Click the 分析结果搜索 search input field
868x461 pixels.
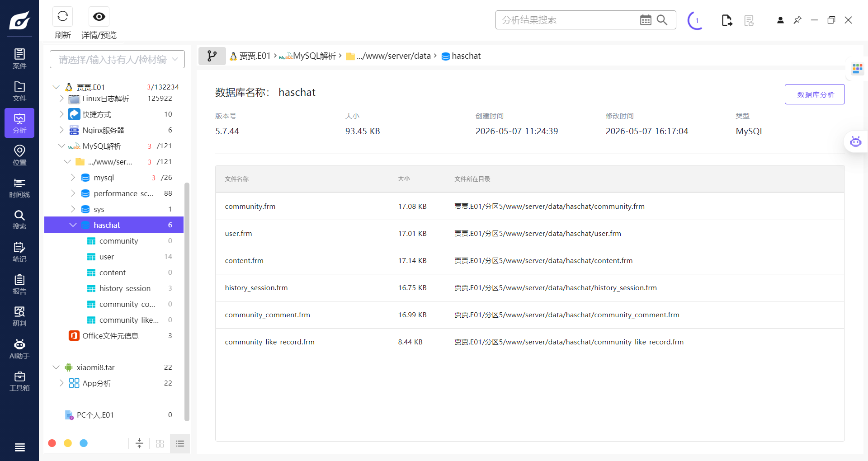click(567, 20)
